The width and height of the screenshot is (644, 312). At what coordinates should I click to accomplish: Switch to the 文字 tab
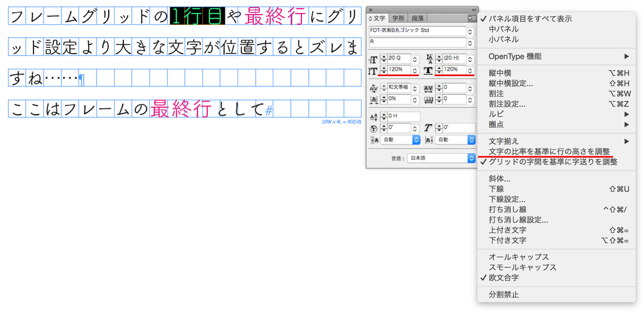(377, 18)
